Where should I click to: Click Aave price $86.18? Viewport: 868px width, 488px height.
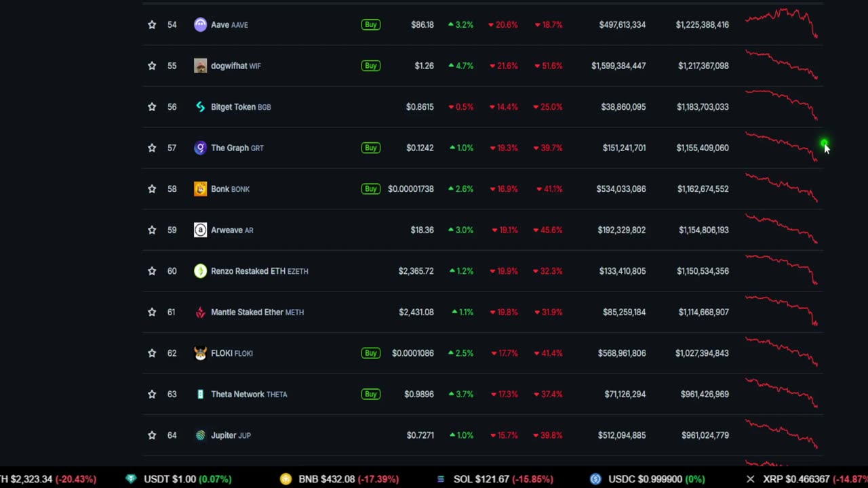click(422, 24)
